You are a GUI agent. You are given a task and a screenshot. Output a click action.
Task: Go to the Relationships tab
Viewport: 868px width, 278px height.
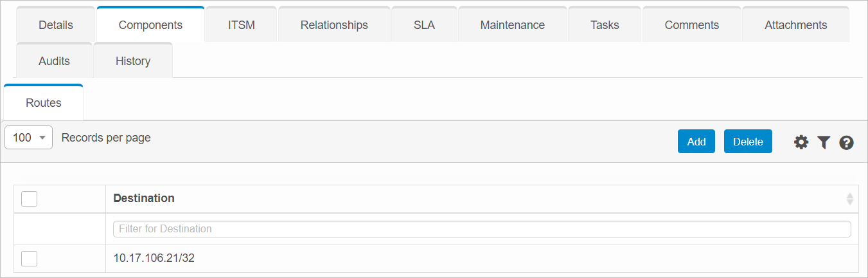point(334,25)
